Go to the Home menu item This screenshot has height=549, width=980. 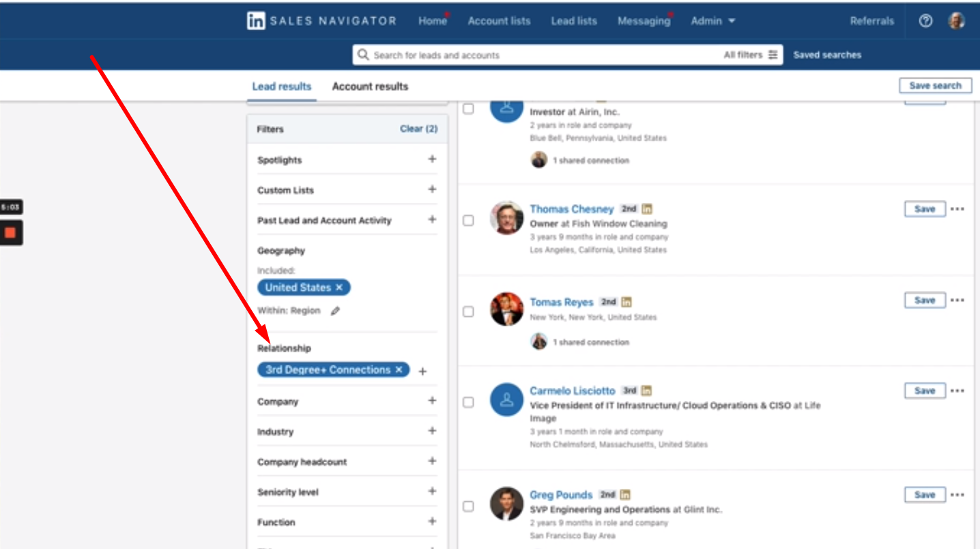coord(432,21)
